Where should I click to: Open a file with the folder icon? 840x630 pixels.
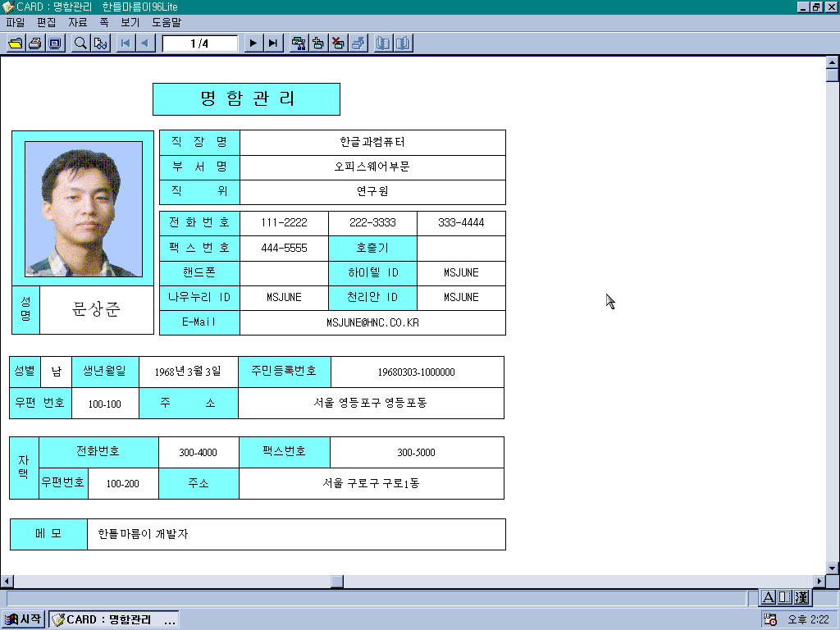(16, 43)
